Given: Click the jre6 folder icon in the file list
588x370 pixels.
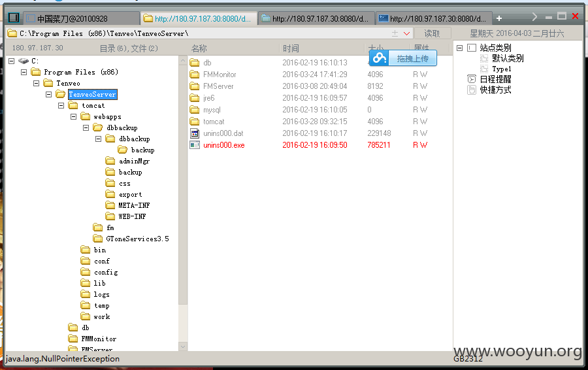Looking at the screenshot, I should 195,98.
